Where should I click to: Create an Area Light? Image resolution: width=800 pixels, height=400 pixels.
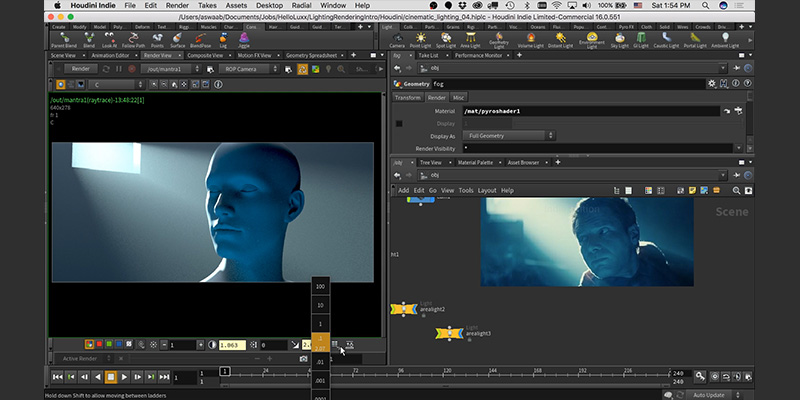click(x=470, y=40)
